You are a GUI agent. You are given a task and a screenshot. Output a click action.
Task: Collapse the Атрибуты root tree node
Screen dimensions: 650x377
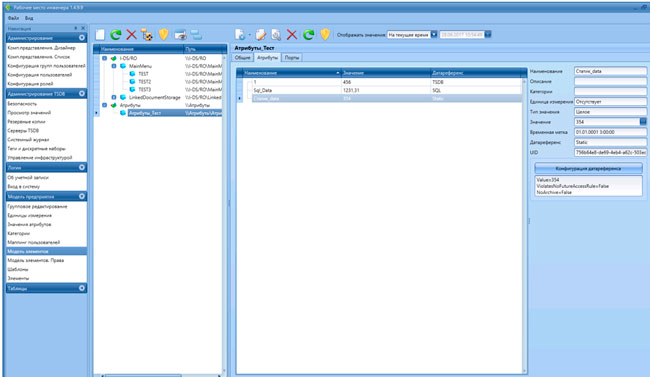pyautogui.click(x=104, y=105)
